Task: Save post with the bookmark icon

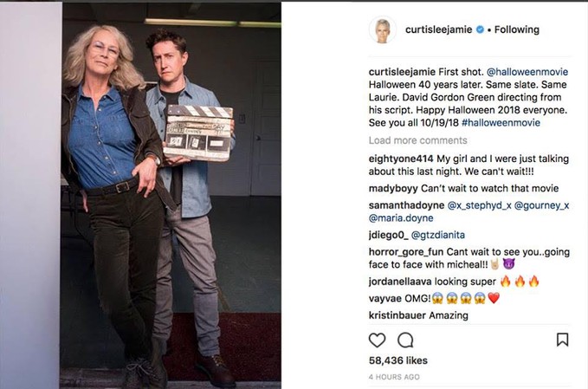Action: [562, 340]
